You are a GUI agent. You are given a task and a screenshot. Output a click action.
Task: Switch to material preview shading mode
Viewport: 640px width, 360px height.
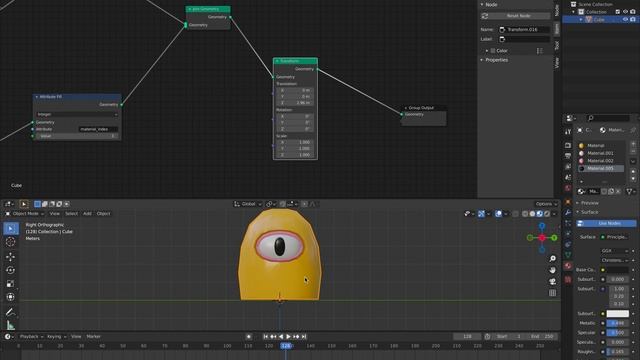tap(540, 214)
